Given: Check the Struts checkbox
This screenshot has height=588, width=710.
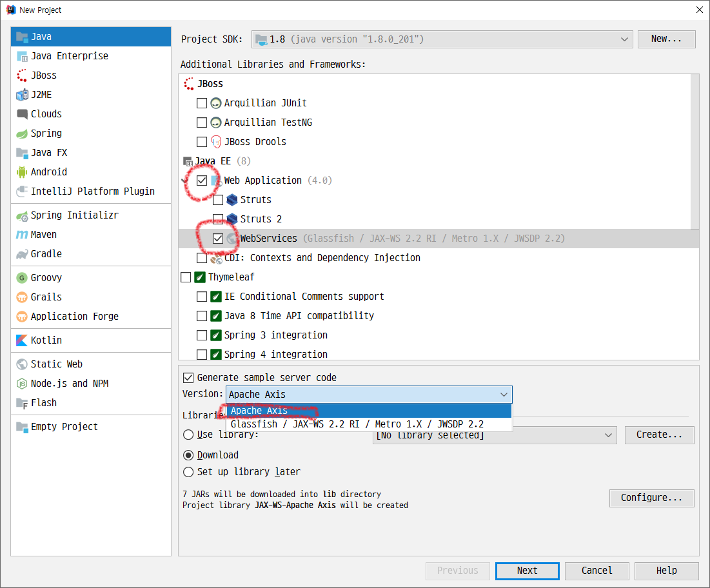Looking at the screenshot, I should click(218, 200).
